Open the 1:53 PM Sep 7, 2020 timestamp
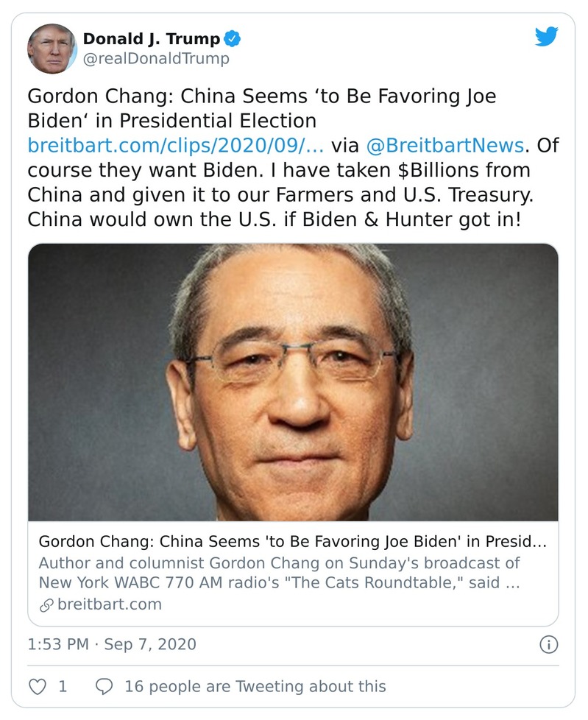Image resolution: width=588 pixels, height=720 pixels. point(112,644)
